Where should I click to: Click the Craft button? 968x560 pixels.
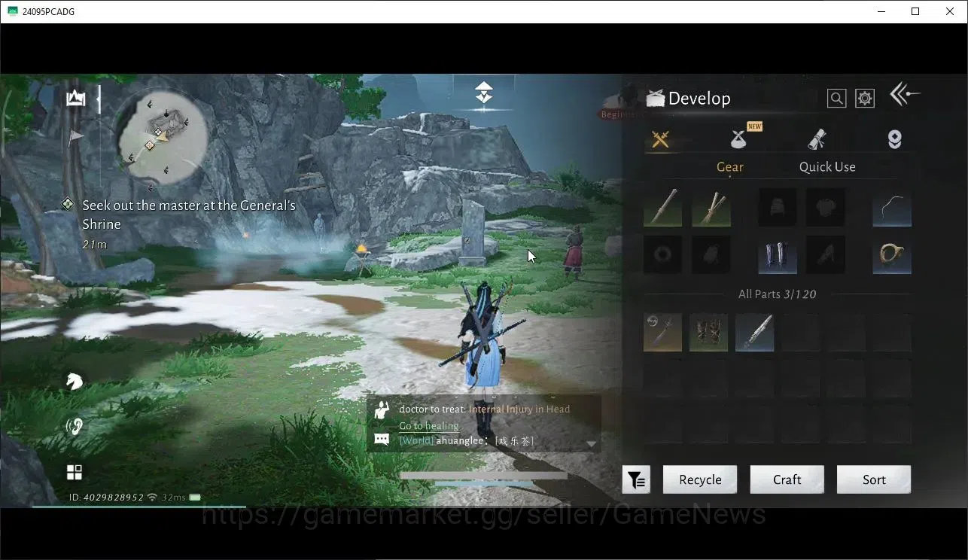(787, 479)
